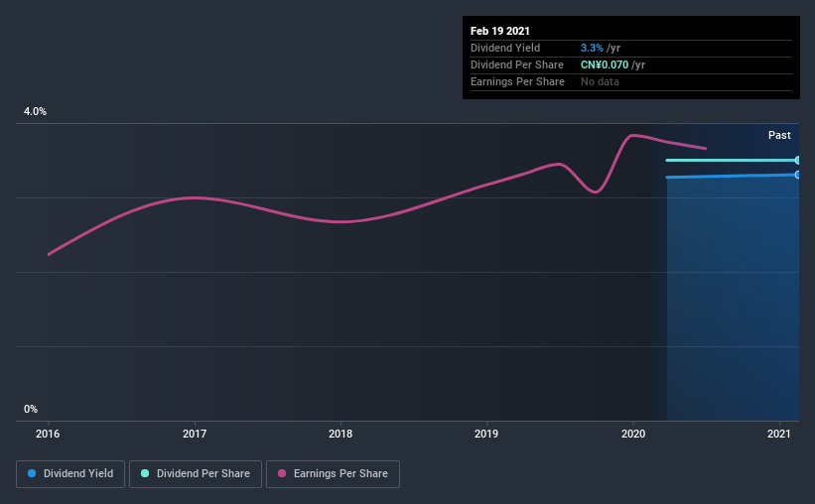Select the 2018 x-axis label
The image size is (815, 504).
tap(340, 434)
